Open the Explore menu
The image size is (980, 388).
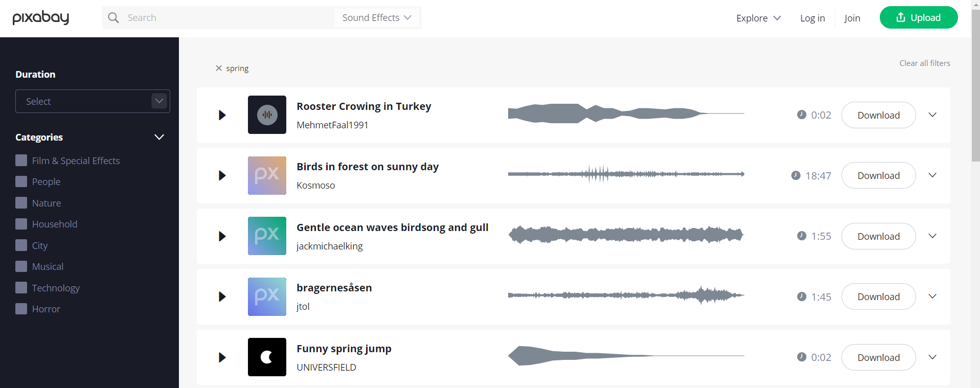(x=759, y=18)
